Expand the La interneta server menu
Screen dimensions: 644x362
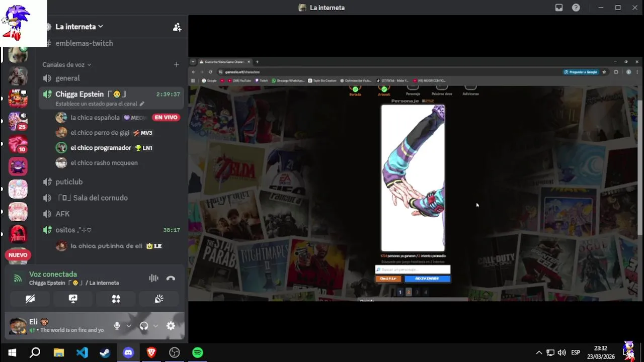tap(79, 27)
